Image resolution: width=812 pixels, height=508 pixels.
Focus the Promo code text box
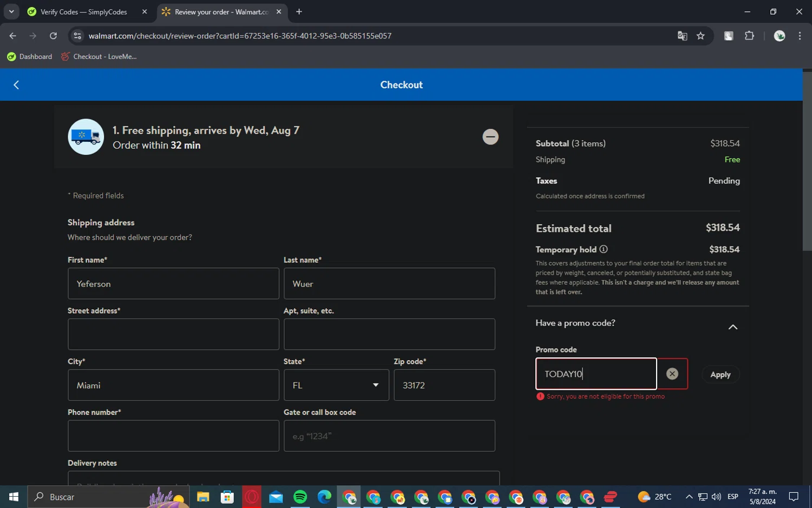coord(595,374)
